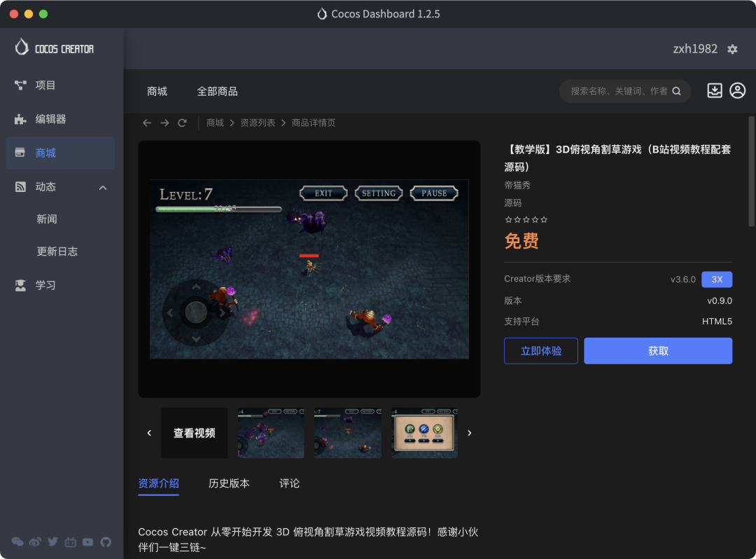Collapse the 动态 section chevron
The height and width of the screenshot is (559, 756).
tap(103, 188)
